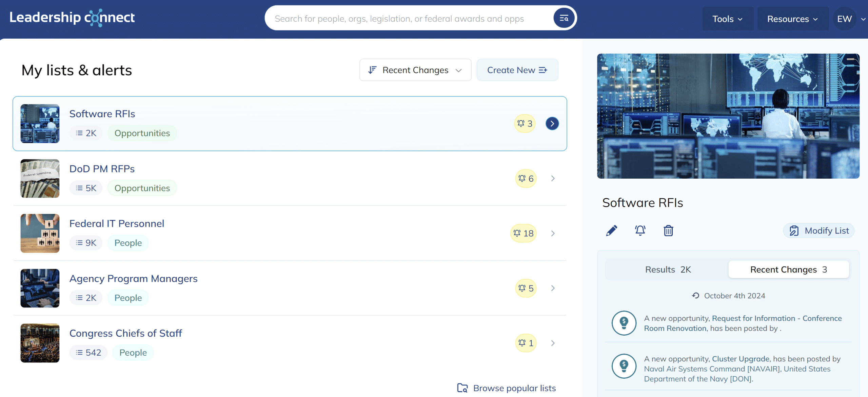
Task: Open the Request for Information Conference Room Renovation link
Action: pos(743,323)
